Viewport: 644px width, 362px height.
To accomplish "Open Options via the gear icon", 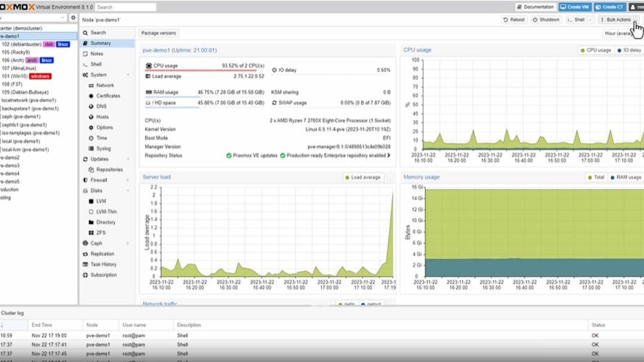I will 91,128.
